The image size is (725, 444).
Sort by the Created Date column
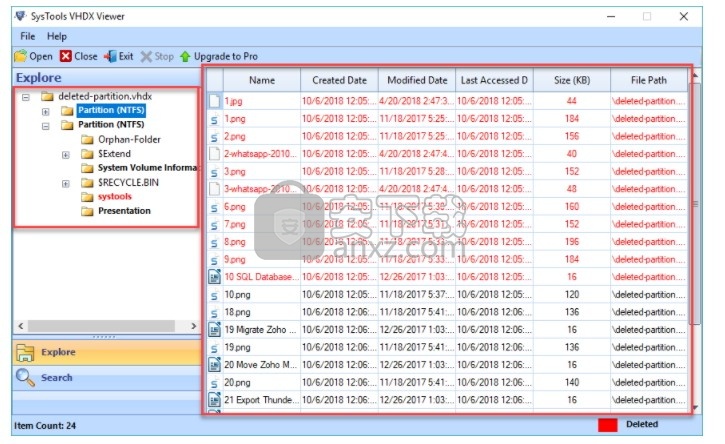[339, 80]
